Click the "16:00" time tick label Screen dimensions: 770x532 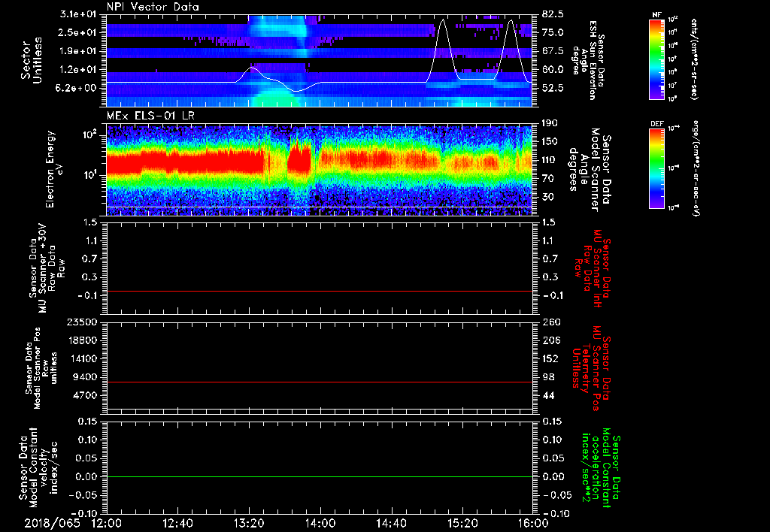[x=533, y=523]
